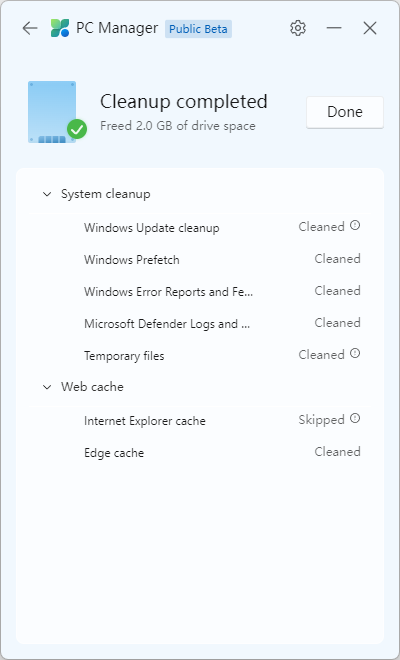Select the Temporary files entry
Image resolution: width=400 pixels, height=660 pixels.
[x=200, y=356]
